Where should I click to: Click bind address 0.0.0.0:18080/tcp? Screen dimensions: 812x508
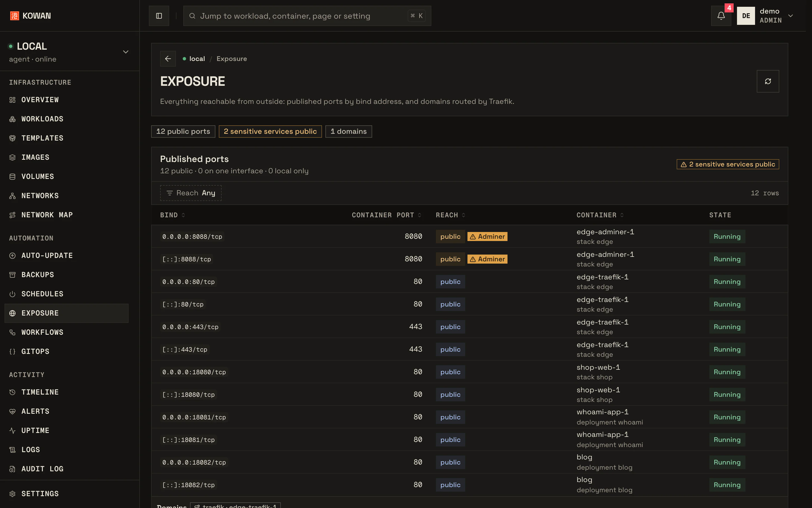pos(194,372)
